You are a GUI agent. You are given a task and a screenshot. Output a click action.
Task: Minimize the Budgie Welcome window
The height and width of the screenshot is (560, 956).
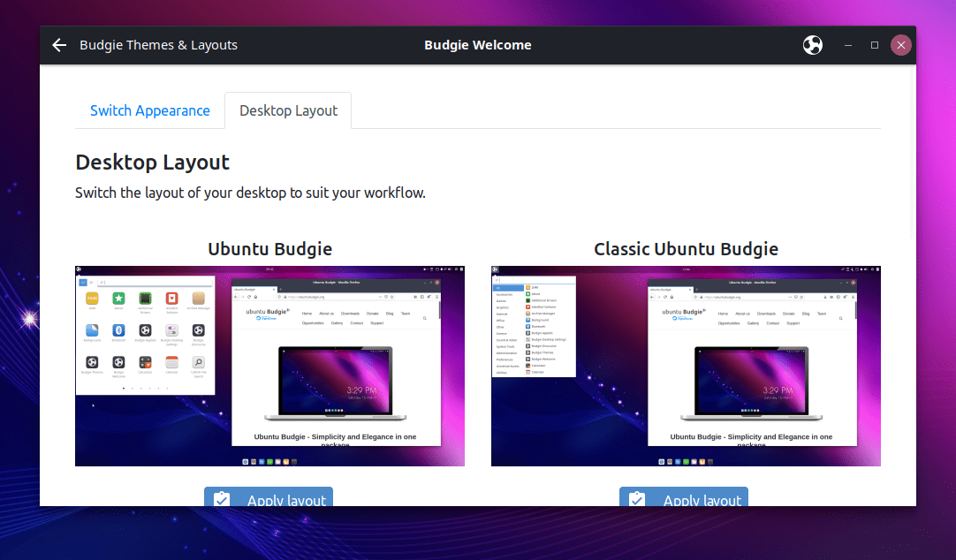tap(847, 45)
